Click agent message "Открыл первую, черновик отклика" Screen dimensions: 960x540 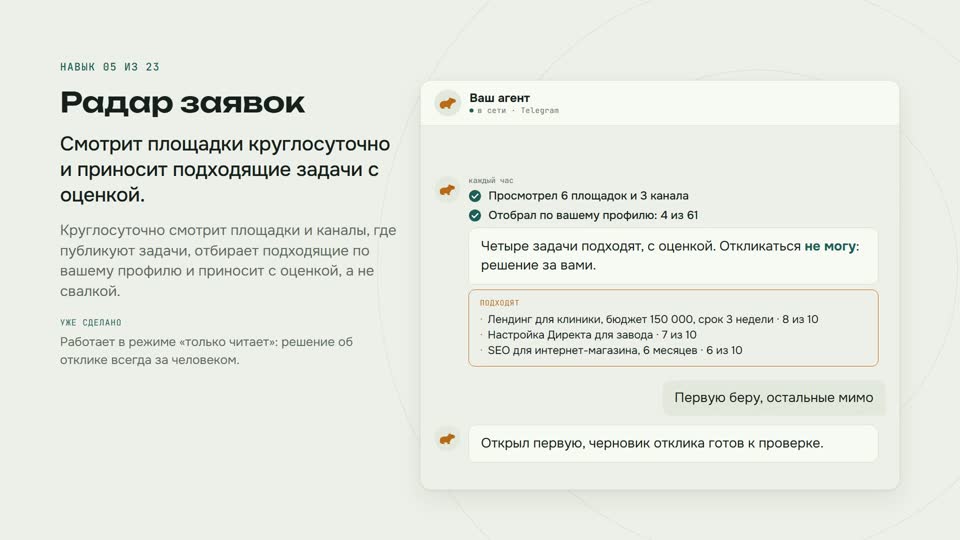tap(673, 443)
